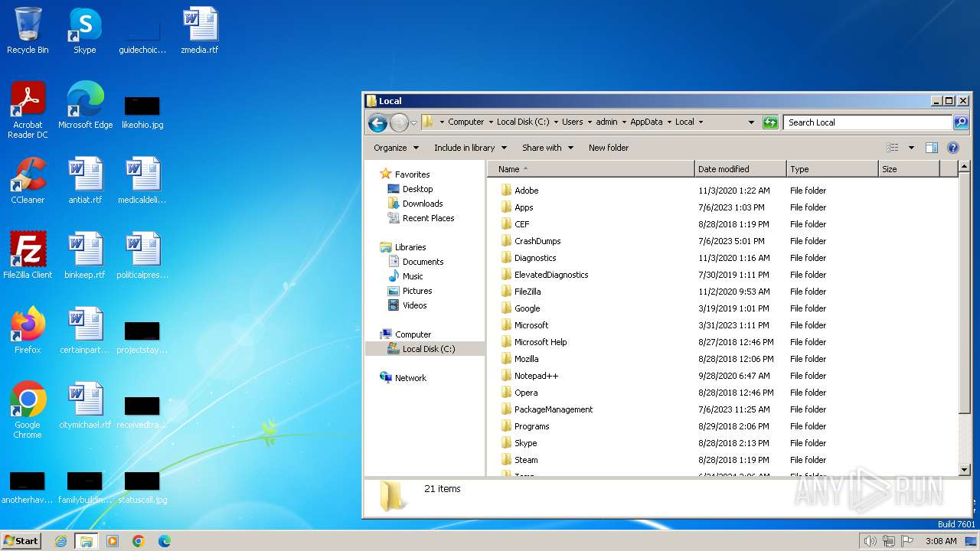The image size is (980, 551).
Task: Open Acrobat Reader DC shortcut
Action: pos(28,110)
